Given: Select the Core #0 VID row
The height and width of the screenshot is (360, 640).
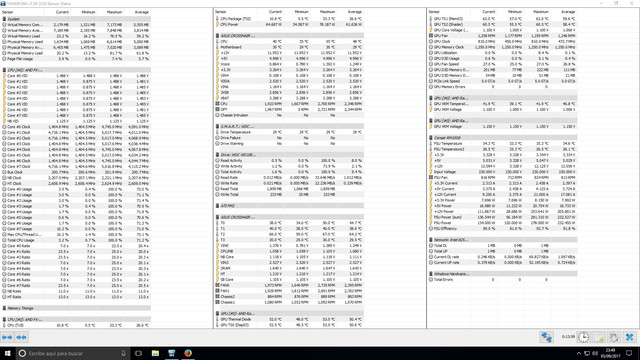Looking at the screenshot, I should tap(76, 76).
